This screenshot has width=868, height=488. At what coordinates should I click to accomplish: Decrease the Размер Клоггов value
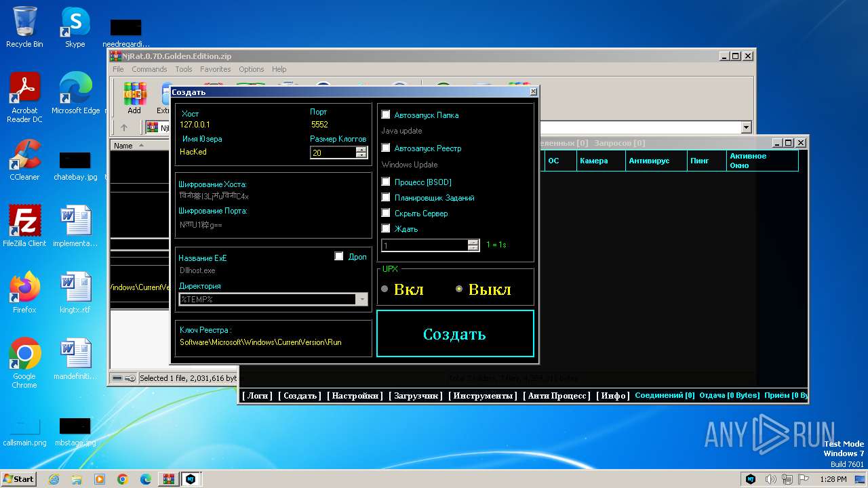point(361,156)
